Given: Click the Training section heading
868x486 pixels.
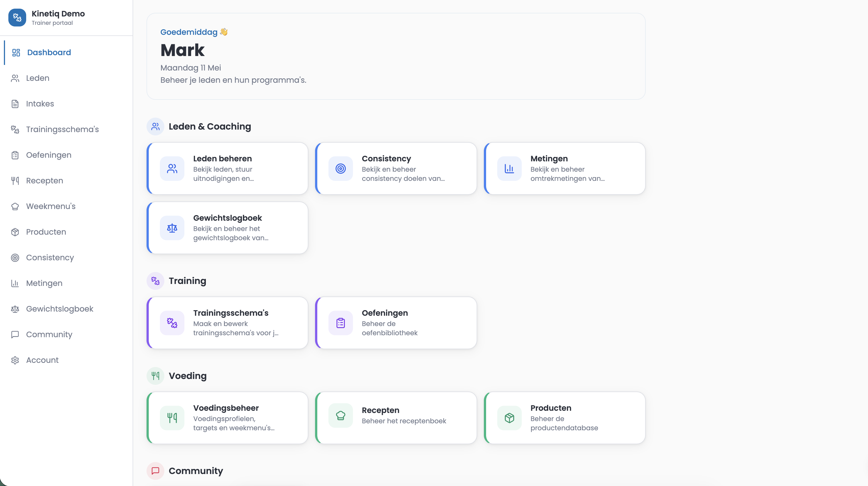Looking at the screenshot, I should (187, 281).
